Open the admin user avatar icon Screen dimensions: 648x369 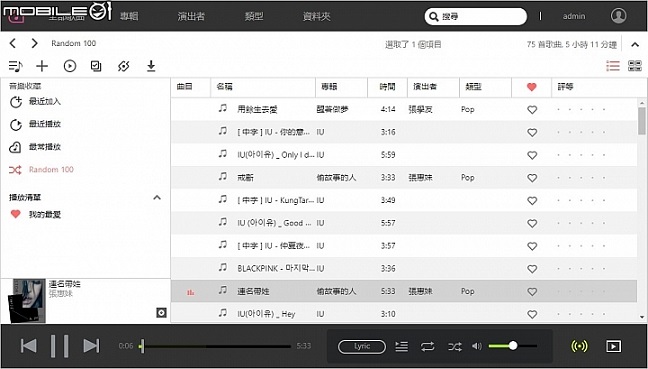pos(618,16)
